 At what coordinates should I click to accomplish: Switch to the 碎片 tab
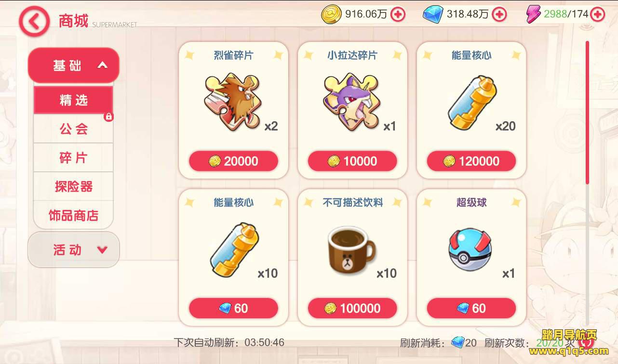point(73,158)
